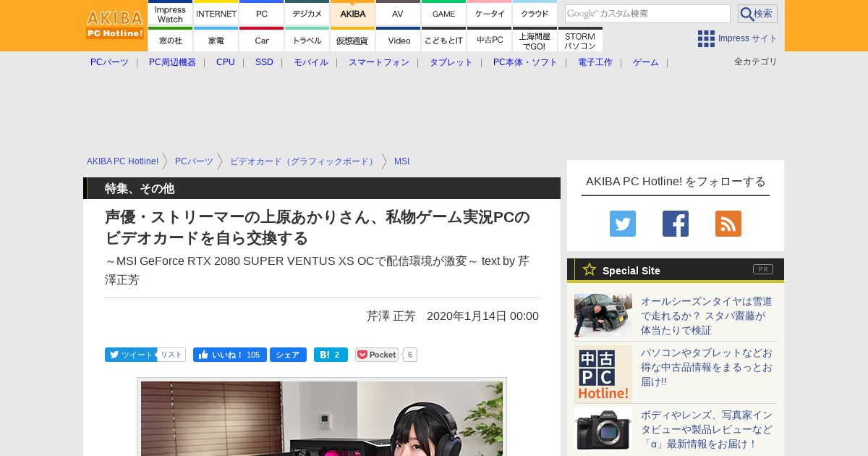The height and width of the screenshot is (456, 868).
Task: Open the Impress サイト grid icon
Action: [x=706, y=38]
